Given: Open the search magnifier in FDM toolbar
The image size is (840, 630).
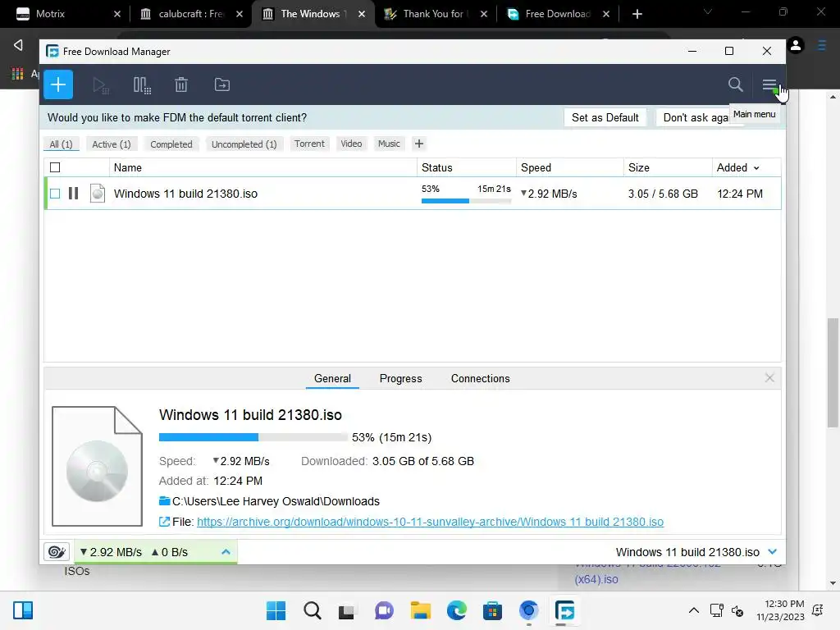Looking at the screenshot, I should tap(736, 84).
